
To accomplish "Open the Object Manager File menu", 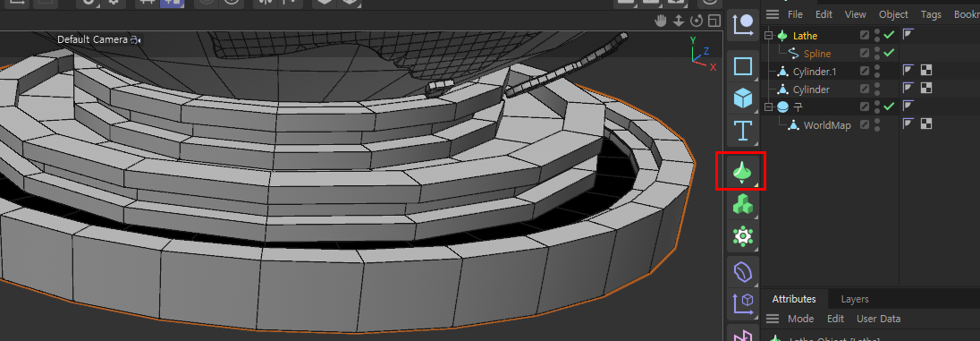I will point(795,14).
